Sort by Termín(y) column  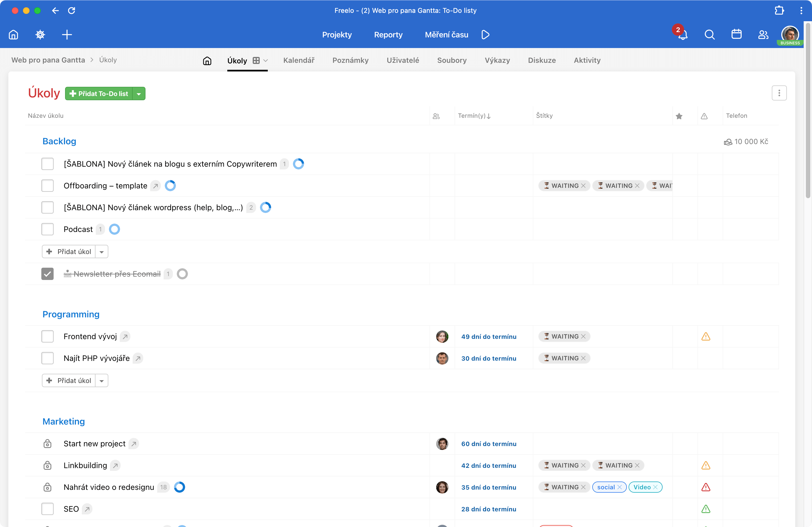click(x=474, y=116)
